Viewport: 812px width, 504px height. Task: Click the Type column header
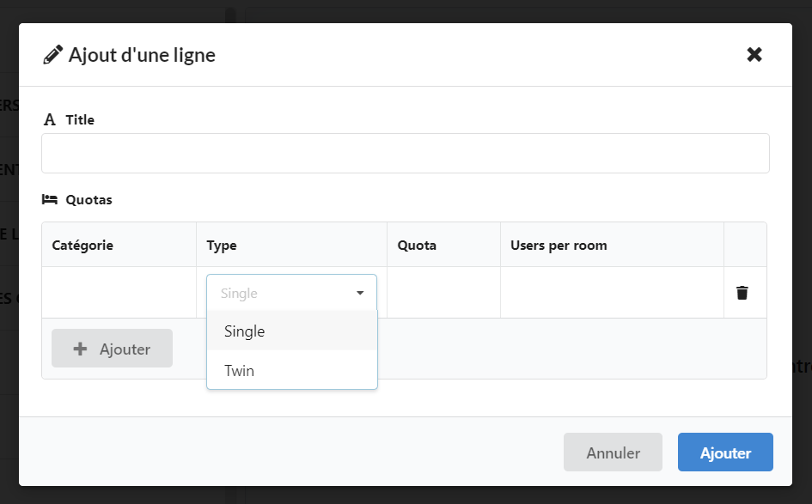point(222,245)
